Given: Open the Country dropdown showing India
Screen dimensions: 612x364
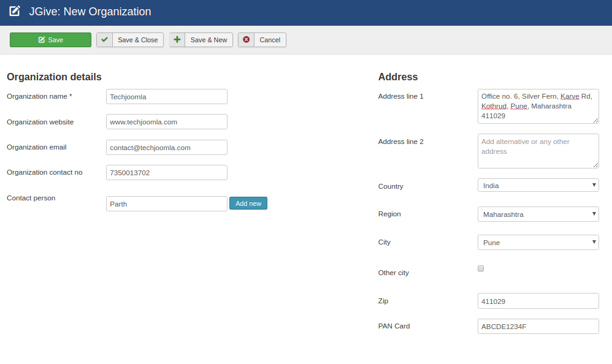Looking at the screenshot, I should (x=538, y=185).
